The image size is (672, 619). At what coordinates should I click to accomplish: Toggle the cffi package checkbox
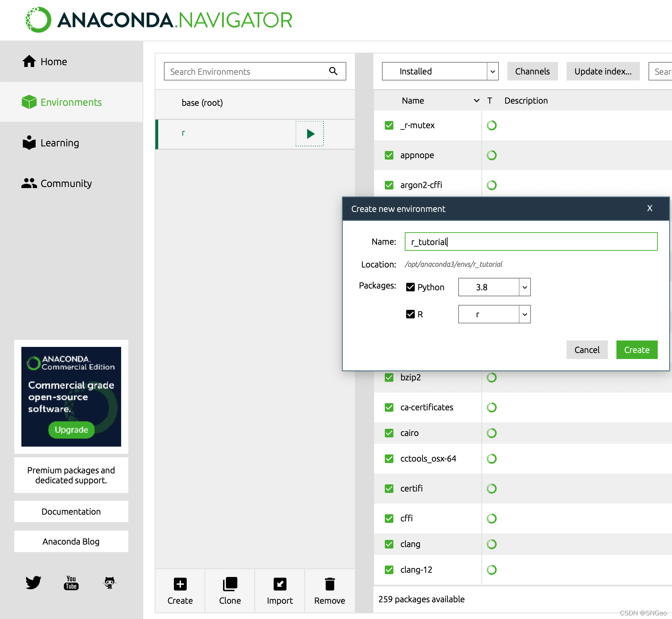389,519
